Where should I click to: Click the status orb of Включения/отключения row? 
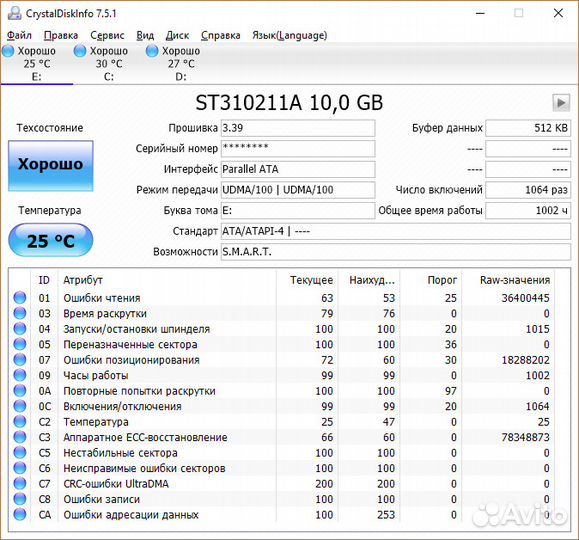pyautogui.click(x=20, y=406)
